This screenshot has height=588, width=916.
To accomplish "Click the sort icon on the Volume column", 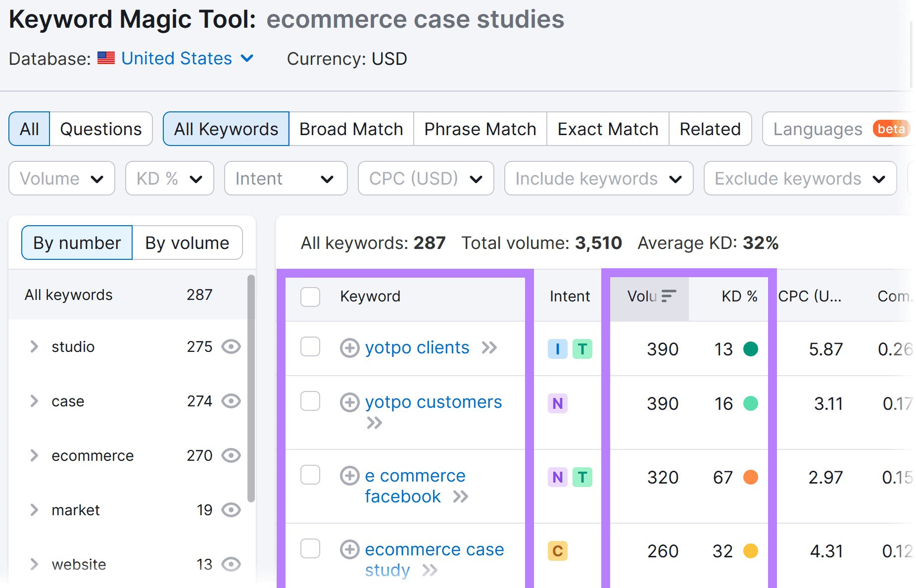I will (667, 296).
